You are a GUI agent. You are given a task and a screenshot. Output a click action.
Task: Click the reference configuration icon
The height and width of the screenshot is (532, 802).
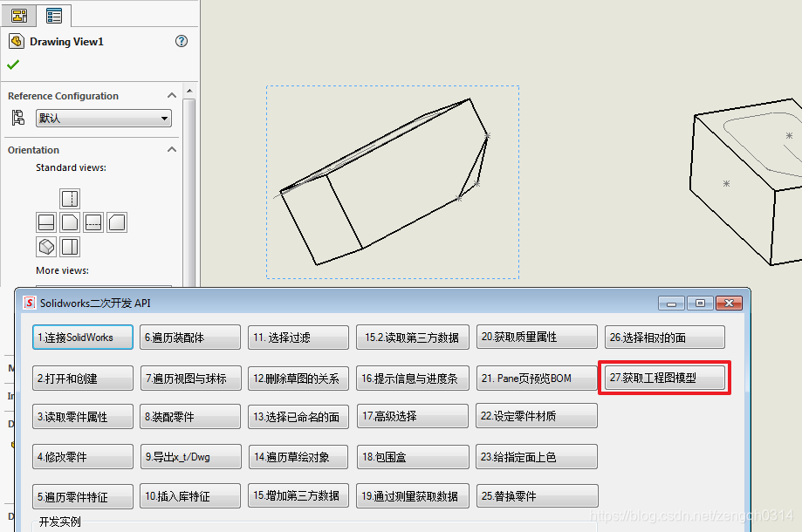(x=18, y=118)
